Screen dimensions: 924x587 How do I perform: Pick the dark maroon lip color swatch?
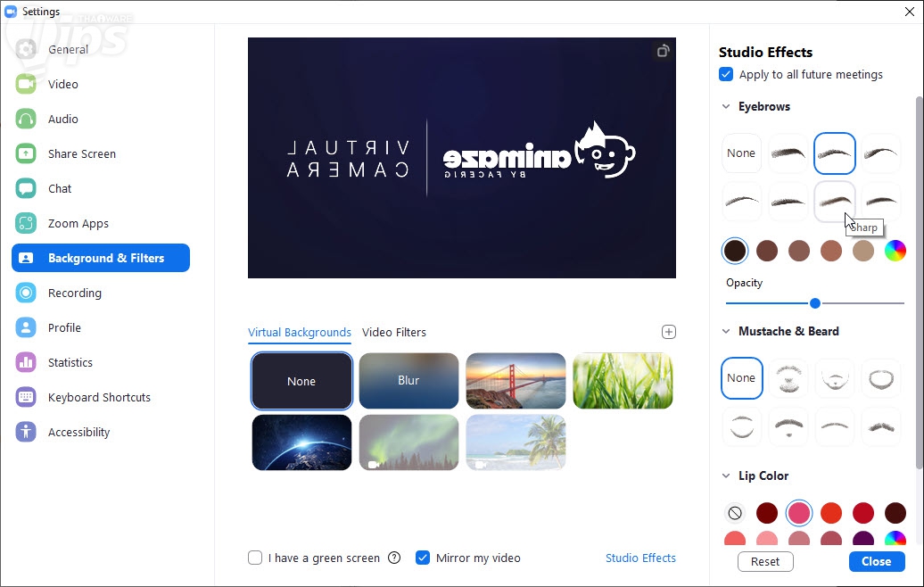click(767, 513)
